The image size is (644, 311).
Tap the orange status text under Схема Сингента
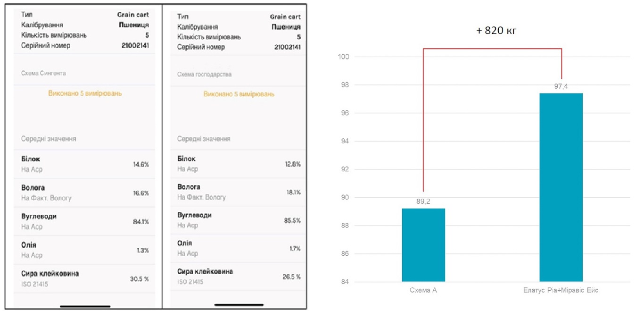[85, 93]
